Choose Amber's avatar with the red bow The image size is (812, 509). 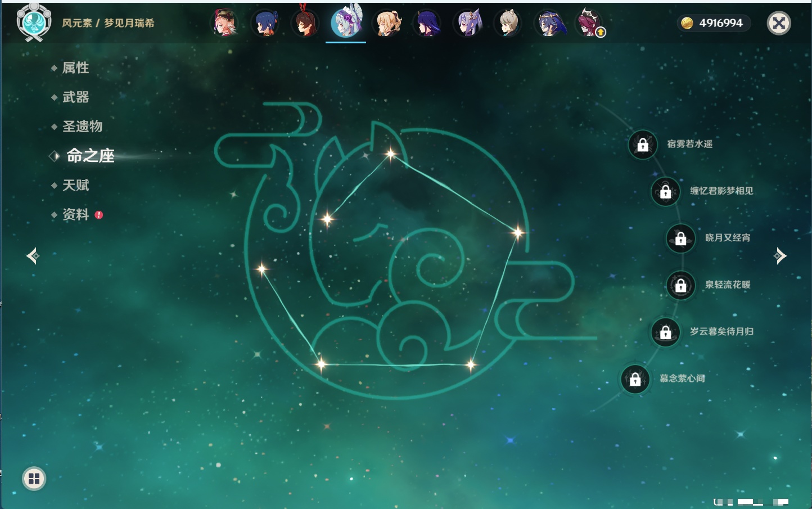[305, 23]
